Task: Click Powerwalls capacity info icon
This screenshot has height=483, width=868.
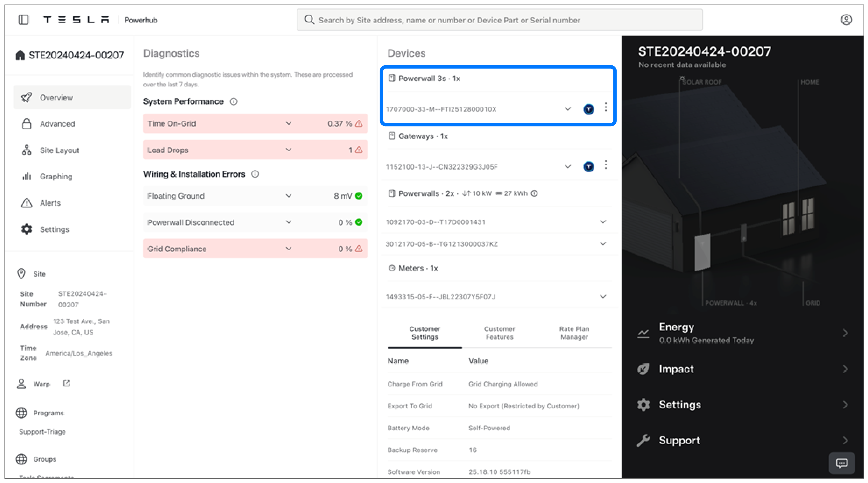Action: tap(534, 194)
